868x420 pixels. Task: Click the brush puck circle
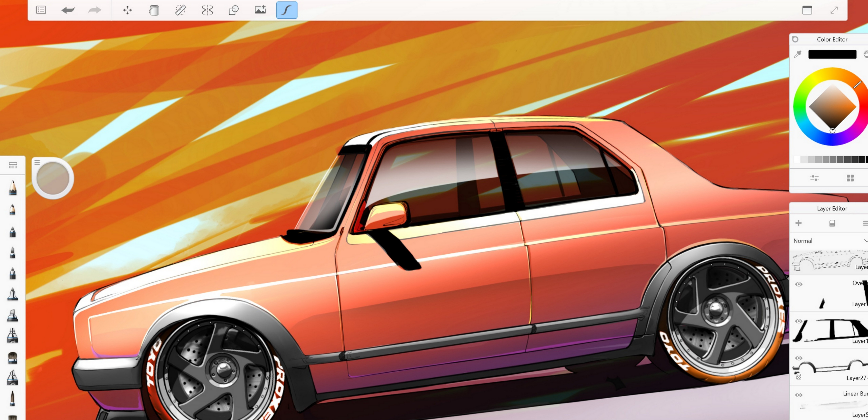(x=53, y=178)
